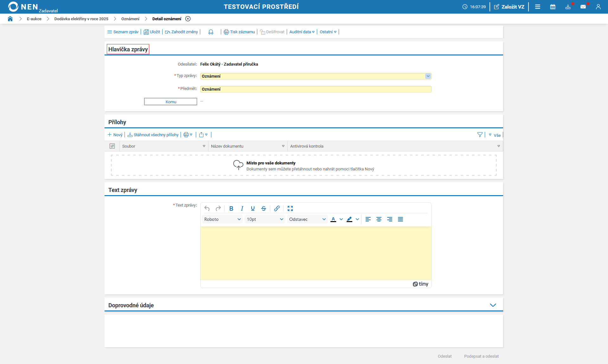
Task: Switch the editor to fullscreen mode
Action: pos(290,208)
